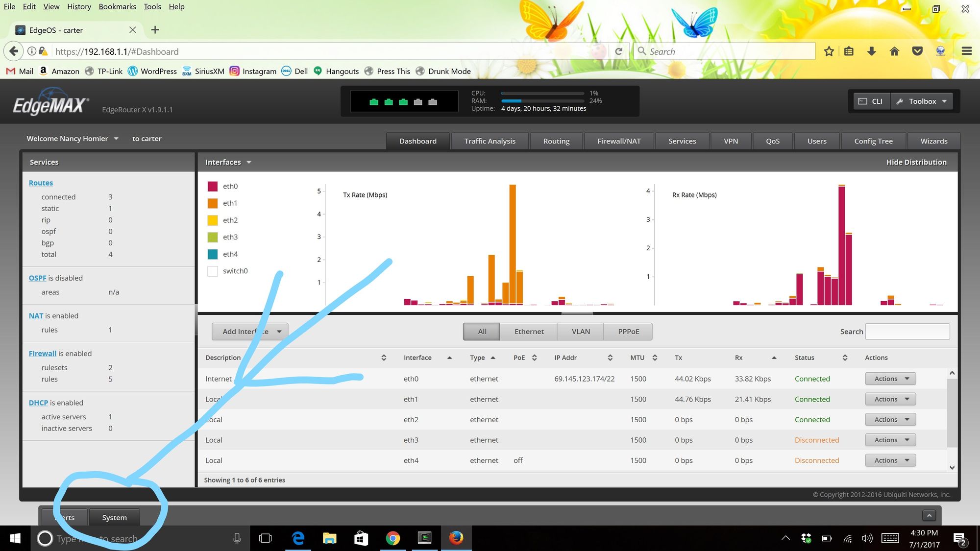Open the Traffic Analysis tab
Screen dimensions: 980x551
click(490, 141)
